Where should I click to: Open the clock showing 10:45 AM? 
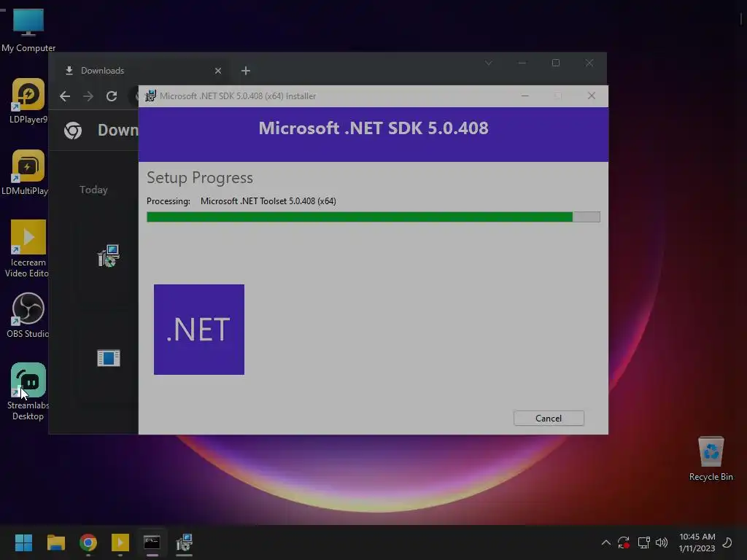click(697, 542)
